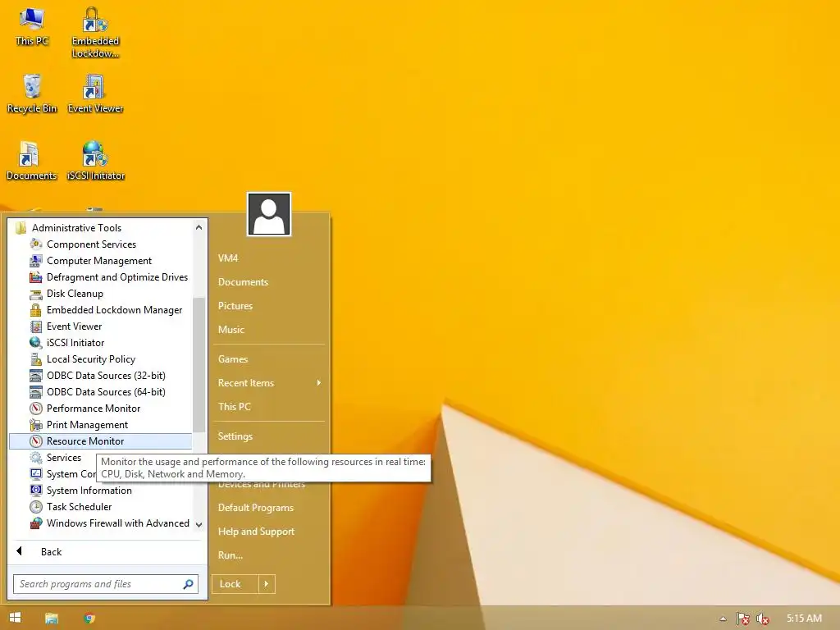The width and height of the screenshot is (840, 630).
Task: Click ODBC Data Sources (32-bit) icon
Action: [36, 376]
